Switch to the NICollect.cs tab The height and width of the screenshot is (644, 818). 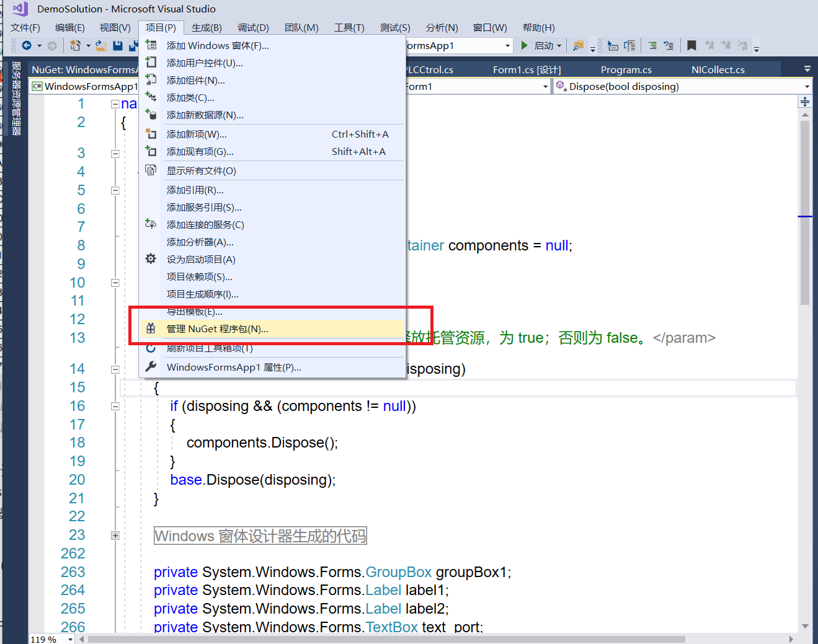coord(718,69)
